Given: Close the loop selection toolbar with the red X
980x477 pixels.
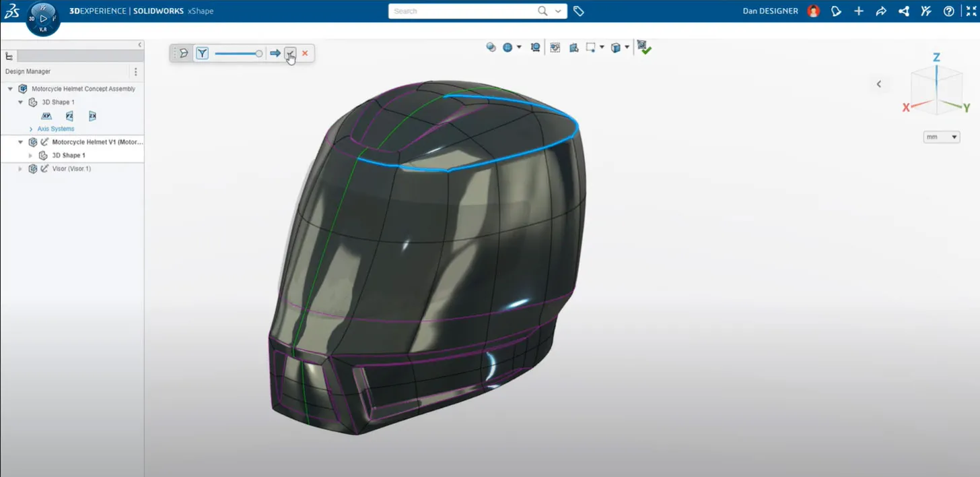Looking at the screenshot, I should click(304, 53).
